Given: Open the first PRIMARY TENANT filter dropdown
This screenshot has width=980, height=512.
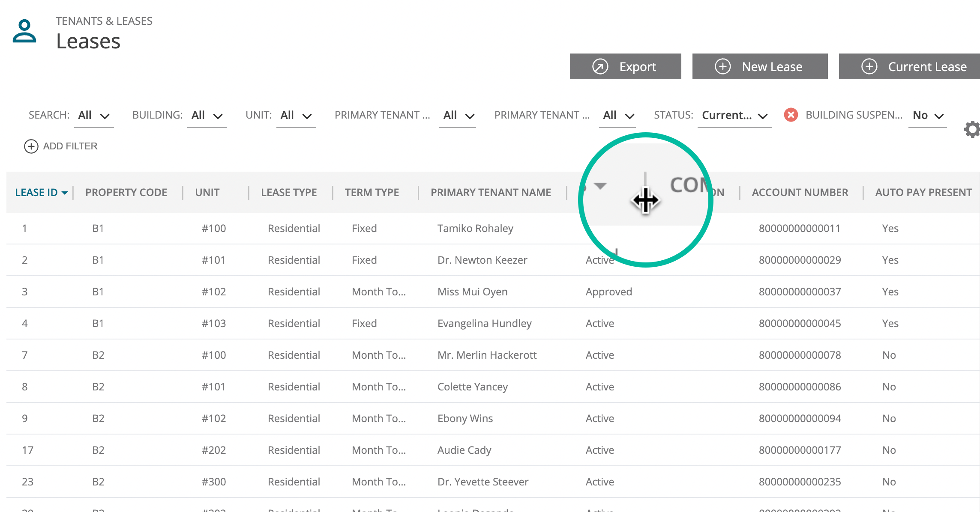Looking at the screenshot, I should coord(458,116).
